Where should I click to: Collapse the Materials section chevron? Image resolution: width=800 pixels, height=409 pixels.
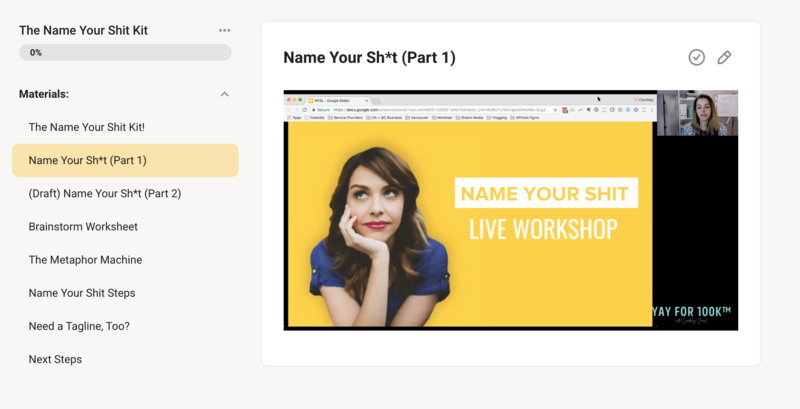(224, 94)
